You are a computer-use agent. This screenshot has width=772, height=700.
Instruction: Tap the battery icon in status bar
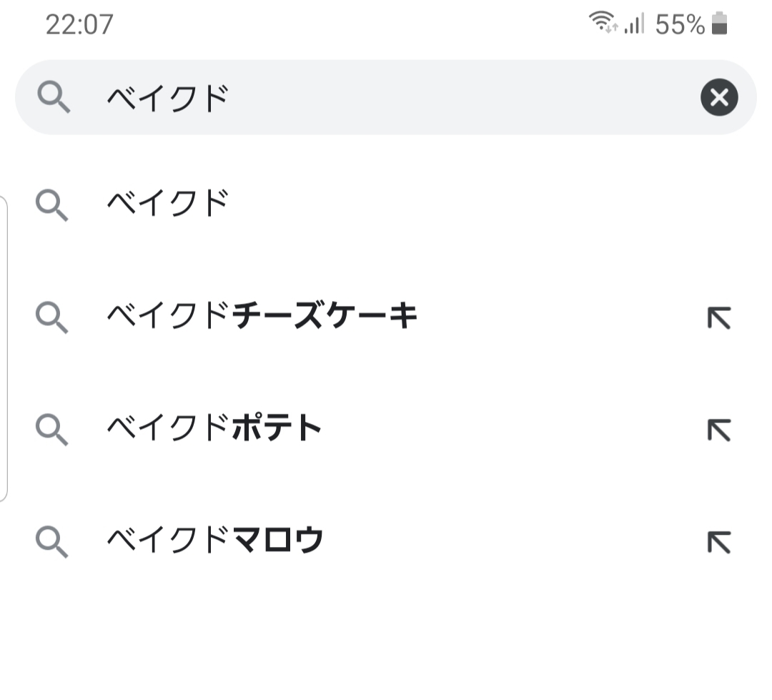[719, 24]
